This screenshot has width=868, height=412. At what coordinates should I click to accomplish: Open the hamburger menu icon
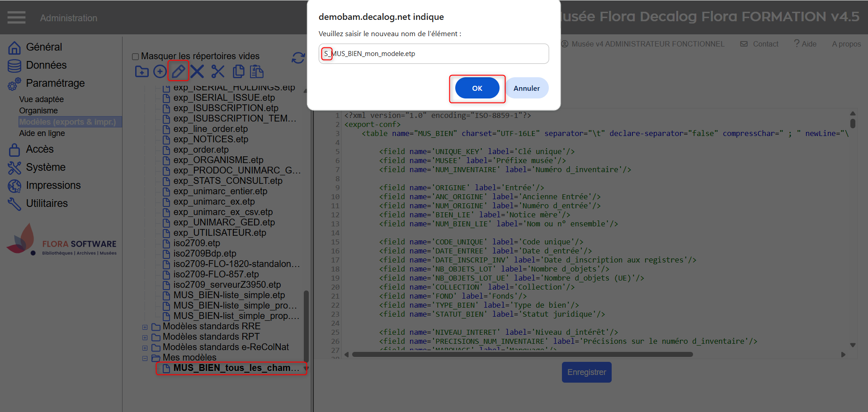16,18
